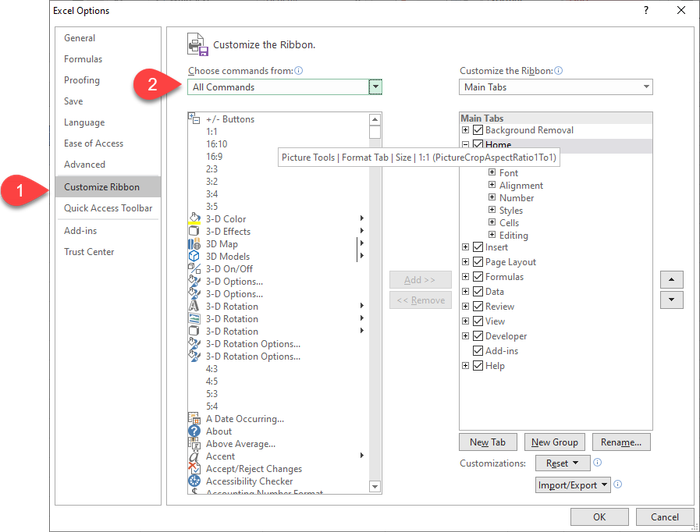Select the 16:10 command
This screenshot has height=532, width=700.
pos(217,144)
